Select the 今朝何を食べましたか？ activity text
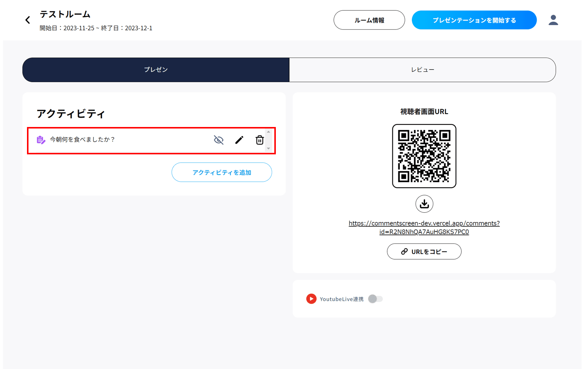Image resolution: width=588 pixels, height=369 pixels. click(x=82, y=140)
